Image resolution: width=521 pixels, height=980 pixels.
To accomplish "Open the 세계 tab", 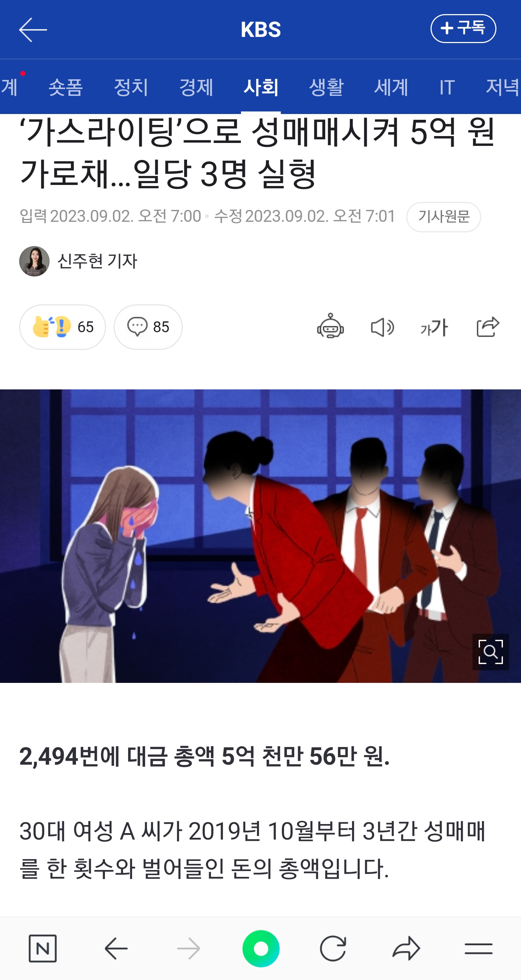I will pyautogui.click(x=391, y=87).
